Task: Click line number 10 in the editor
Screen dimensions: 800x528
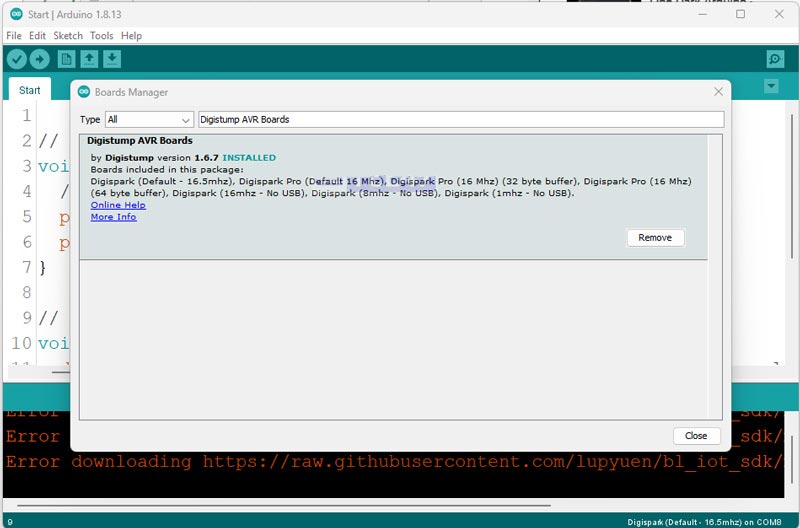Action: coord(21,343)
